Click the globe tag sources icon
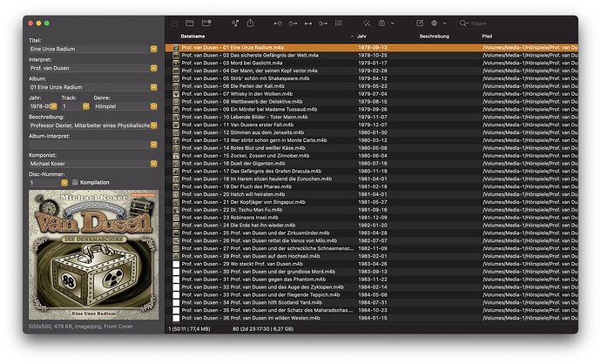Viewport: 601px width, 364px height. (x=435, y=22)
